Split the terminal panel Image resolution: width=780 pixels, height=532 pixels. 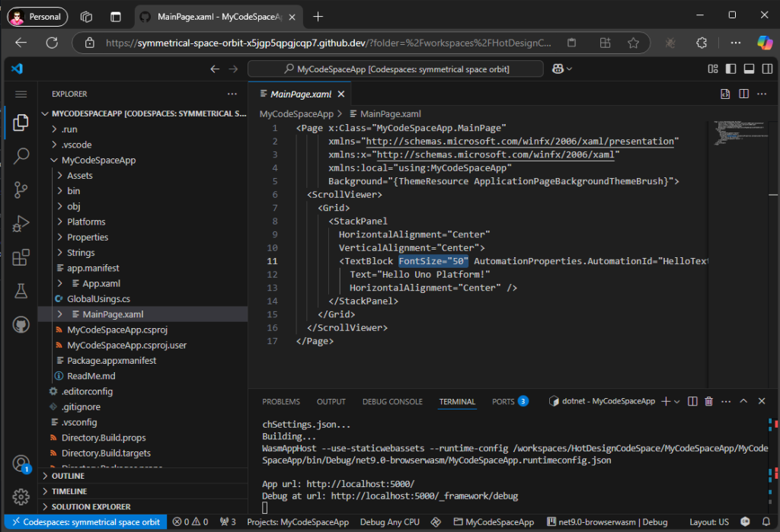(692, 401)
